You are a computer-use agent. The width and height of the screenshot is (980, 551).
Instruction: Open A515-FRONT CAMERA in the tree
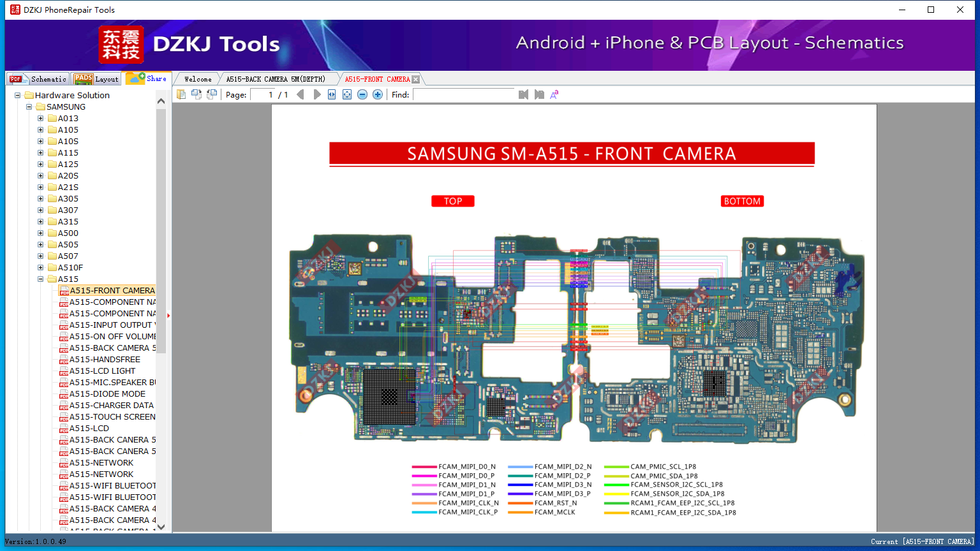point(112,290)
